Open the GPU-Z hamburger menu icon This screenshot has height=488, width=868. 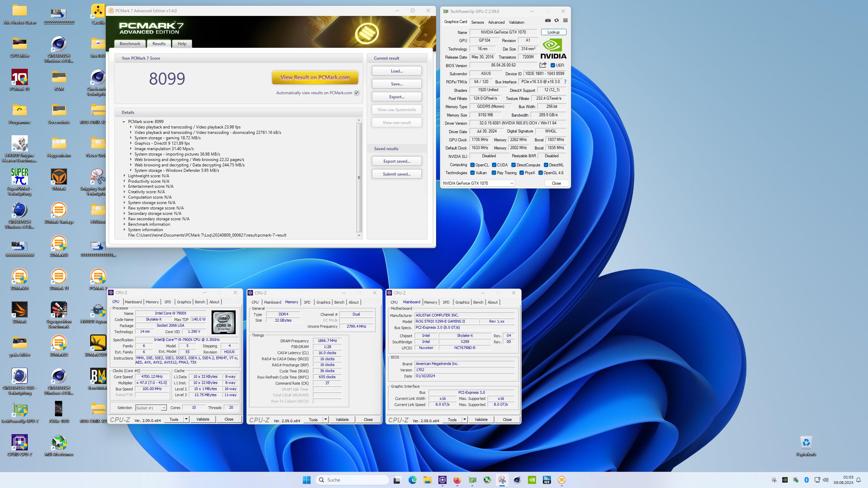pos(565,21)
